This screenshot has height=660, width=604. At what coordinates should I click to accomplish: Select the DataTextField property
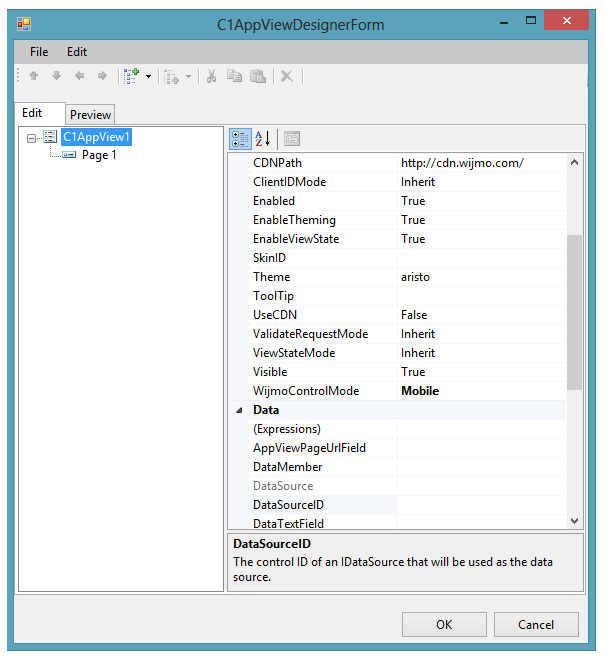point(323,522)
